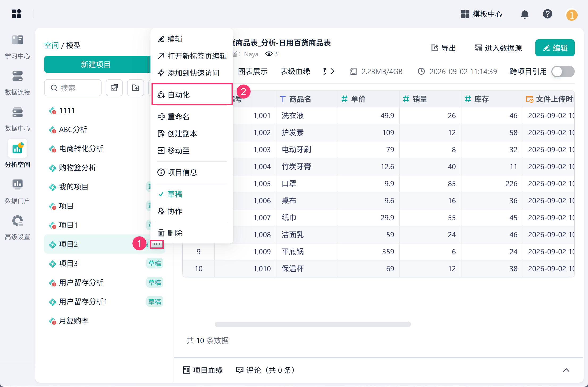Expand bottom panel with up chevron

pos(566,370)
